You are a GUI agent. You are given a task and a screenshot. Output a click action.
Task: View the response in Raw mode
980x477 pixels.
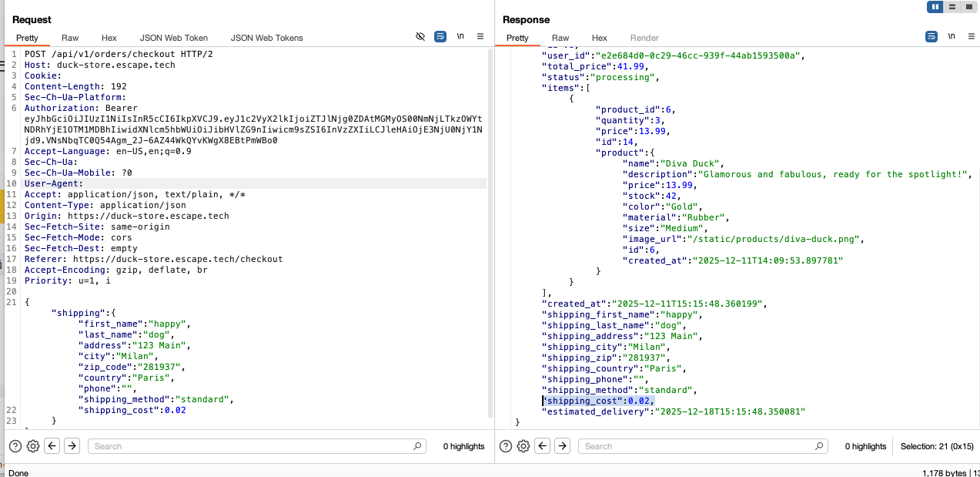[560, 37]
